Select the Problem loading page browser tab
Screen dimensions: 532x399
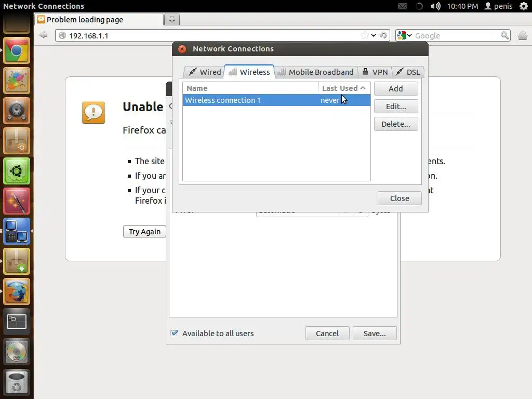(99, 19)
